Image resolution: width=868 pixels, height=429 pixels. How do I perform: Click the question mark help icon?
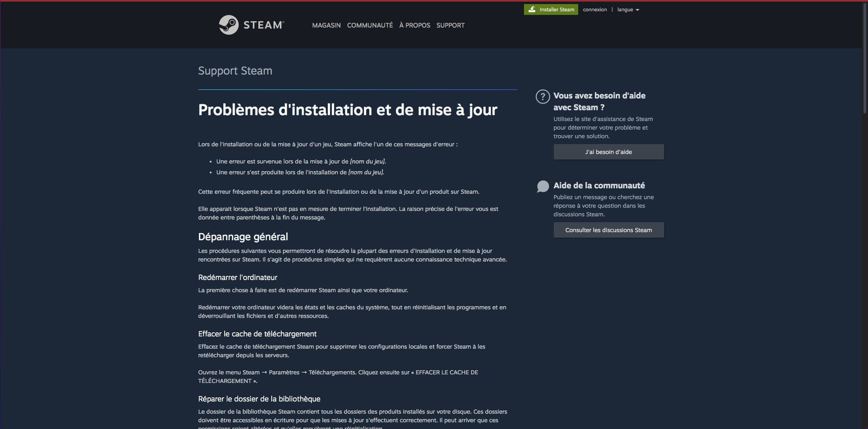click(542, 97)
